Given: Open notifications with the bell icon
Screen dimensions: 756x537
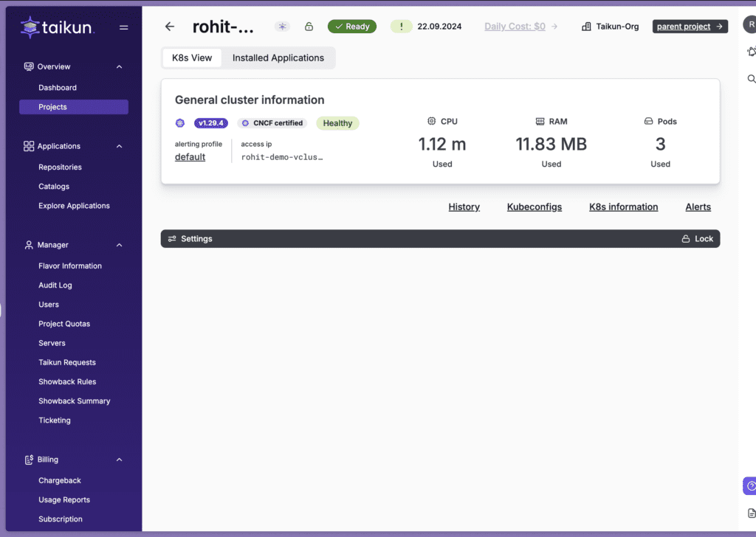Looking at the screenshot, I should [752, 52].
